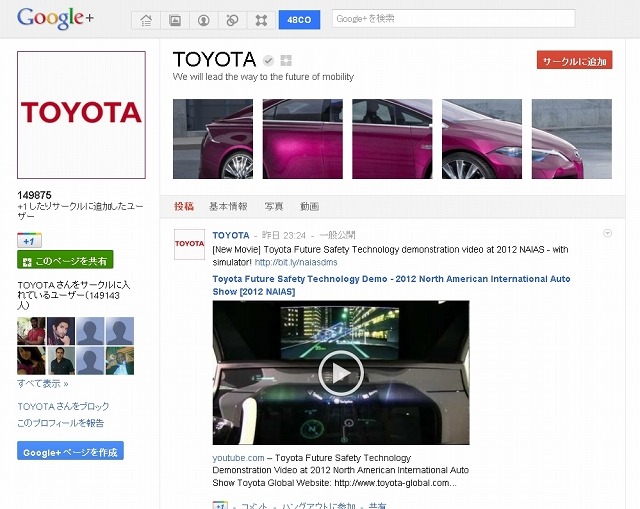
Task: Click the すべて表示 link
Action: [42, 384]
